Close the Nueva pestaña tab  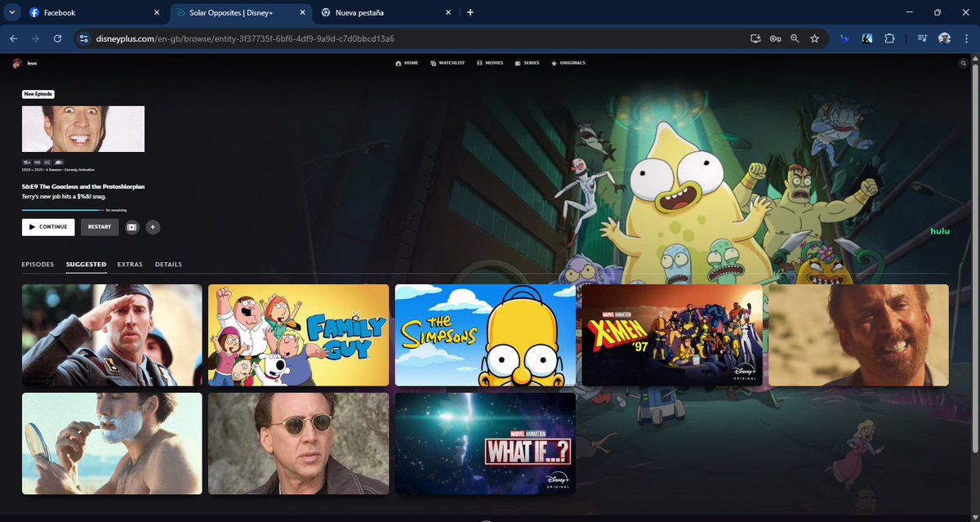pos(448,12)
